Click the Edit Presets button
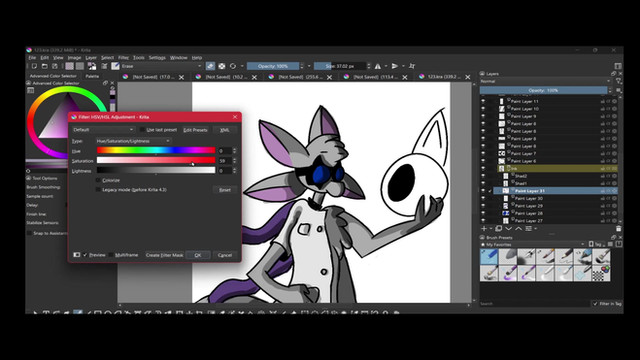 (x=195, y=130)
